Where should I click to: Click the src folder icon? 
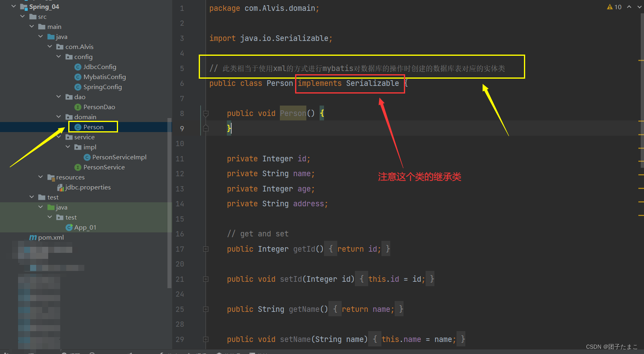33,17
